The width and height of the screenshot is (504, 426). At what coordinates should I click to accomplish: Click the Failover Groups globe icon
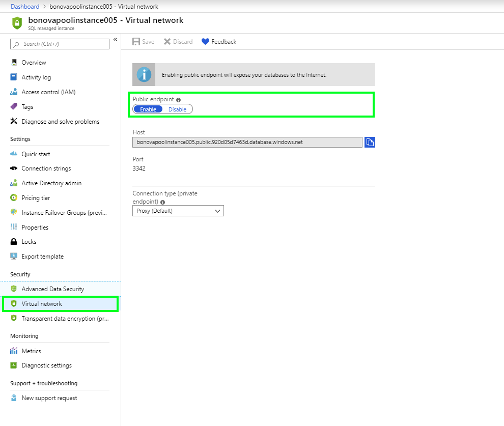[14, 212]
